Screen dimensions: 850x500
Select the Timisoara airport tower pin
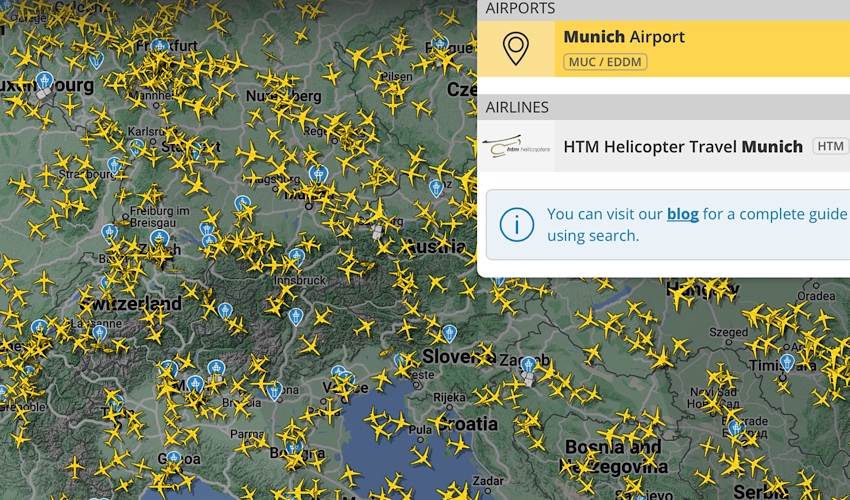(787, 363)
